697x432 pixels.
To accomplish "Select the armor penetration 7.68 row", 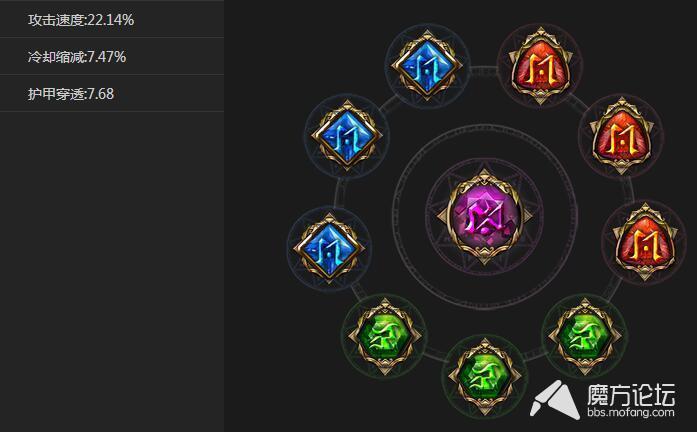I will click(x=112, y=93).
